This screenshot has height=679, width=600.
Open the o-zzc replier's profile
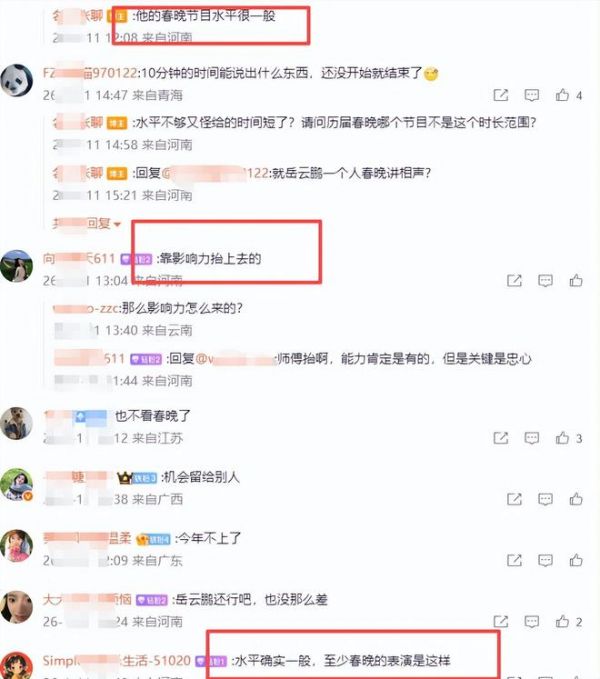(85, 308)
